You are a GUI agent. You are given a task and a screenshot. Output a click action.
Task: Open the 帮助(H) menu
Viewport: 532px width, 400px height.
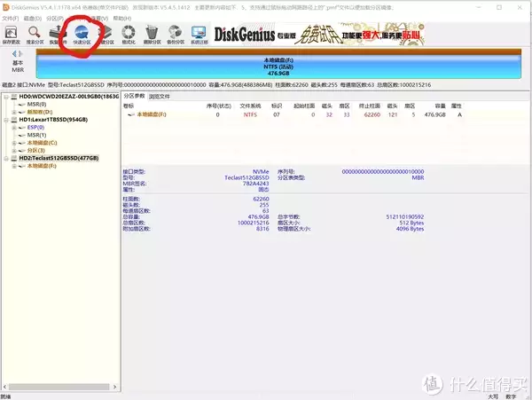coord(122,19)
